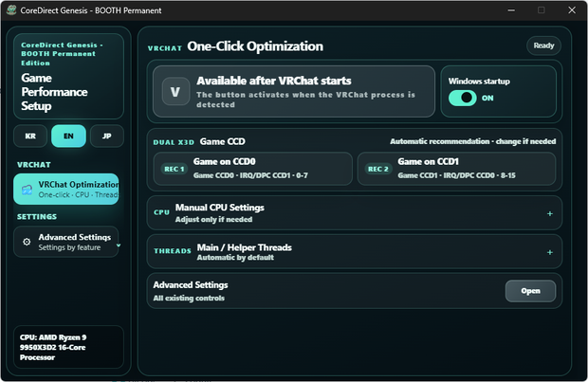Click the All existing controls text
The image size is (588, 382).
[189, 298]
